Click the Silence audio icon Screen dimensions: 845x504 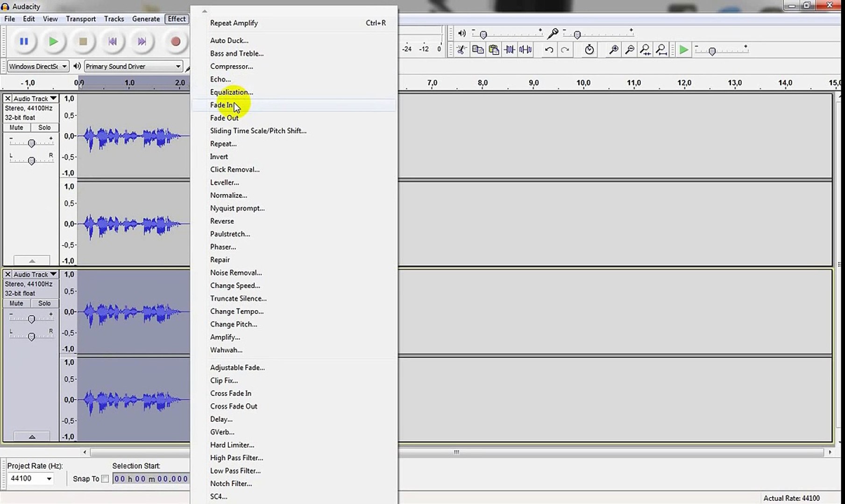[525, 49]
